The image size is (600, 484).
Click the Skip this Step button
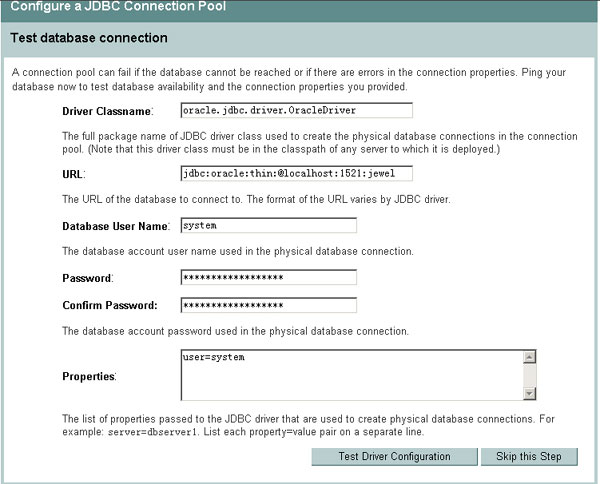pos(529,456)
